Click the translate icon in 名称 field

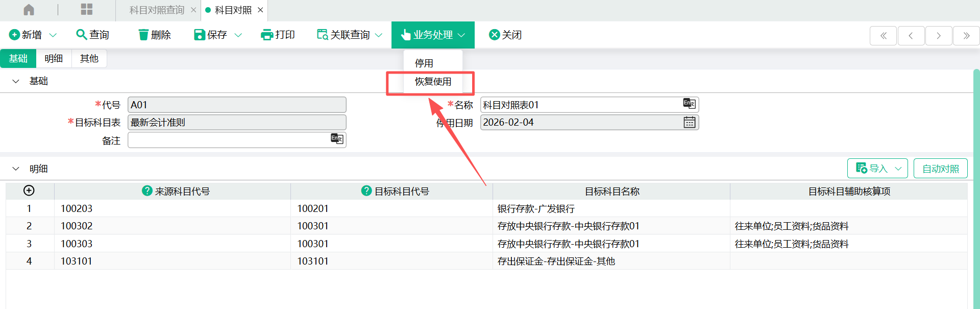(689, 104)
